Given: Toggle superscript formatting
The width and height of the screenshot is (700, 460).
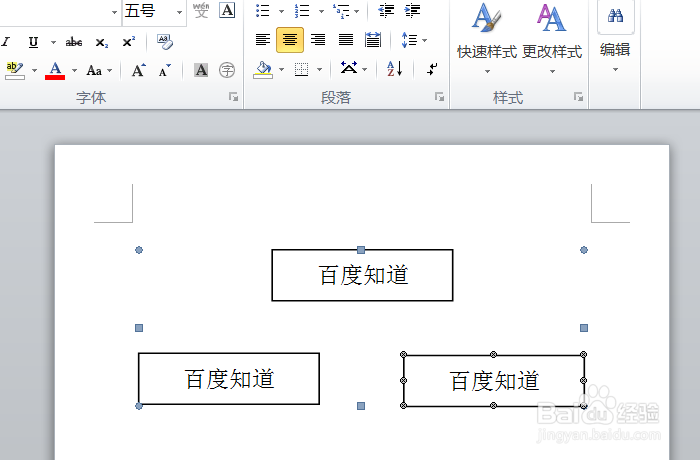Looking at the screenshot, I should pyautogui.click(x=129, y=42).
